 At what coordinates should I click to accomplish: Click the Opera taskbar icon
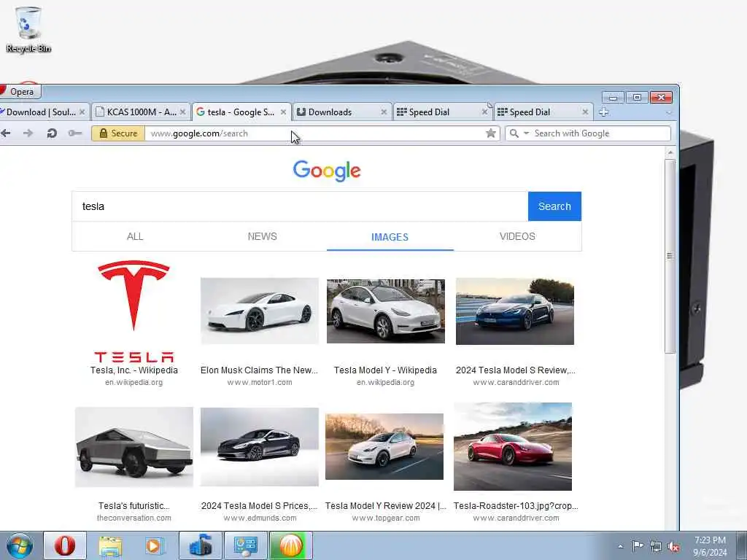coord(65,545)
